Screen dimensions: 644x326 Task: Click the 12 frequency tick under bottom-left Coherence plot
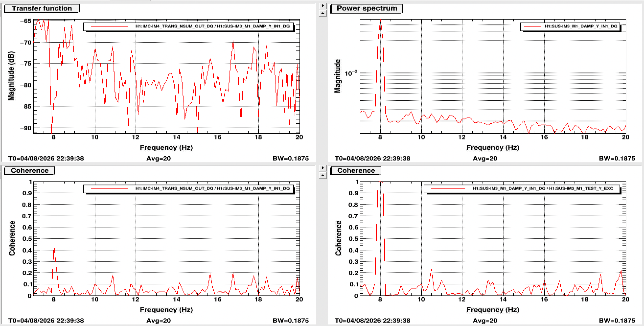pyautogui.click(x=136, y=299)
